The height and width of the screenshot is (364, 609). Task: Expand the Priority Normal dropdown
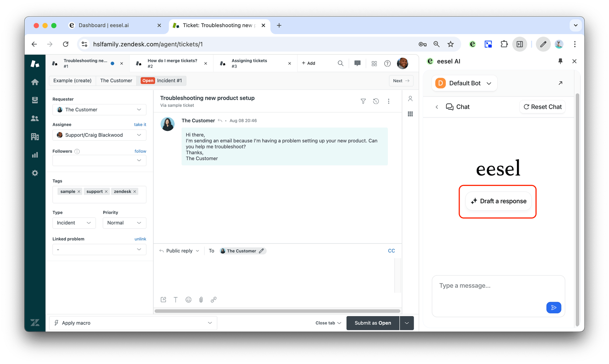pyautogui.click(x=124, y=223)
